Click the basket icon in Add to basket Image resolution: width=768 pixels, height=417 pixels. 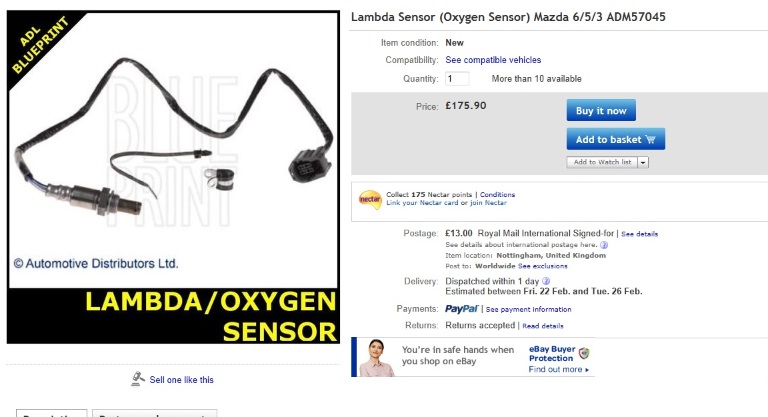click(650, 140)
